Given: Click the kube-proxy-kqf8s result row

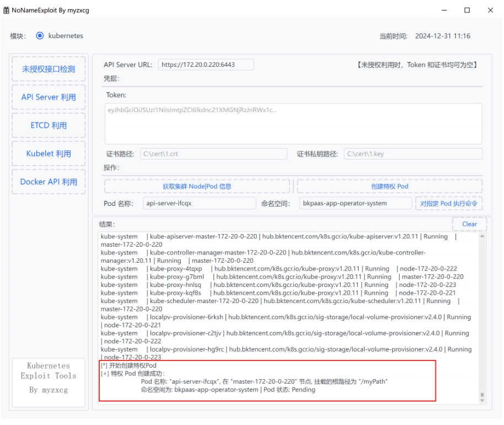Looking at the screenshot, I should point(278,293).
